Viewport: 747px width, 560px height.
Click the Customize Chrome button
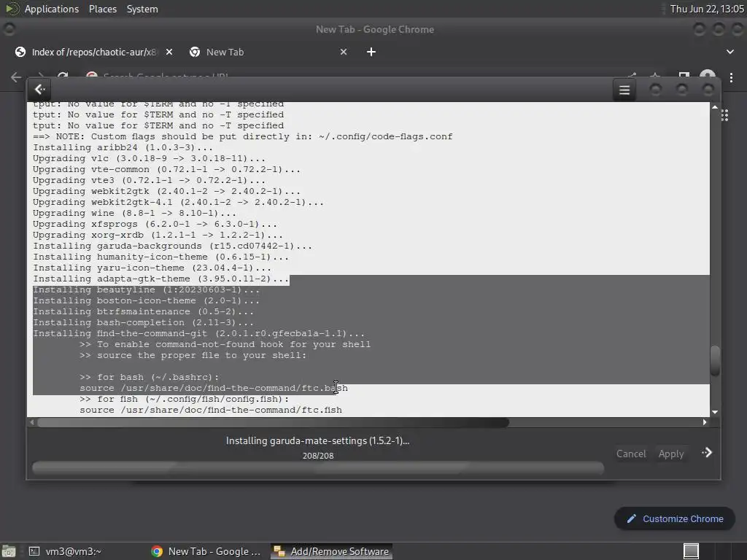[675, 518]
